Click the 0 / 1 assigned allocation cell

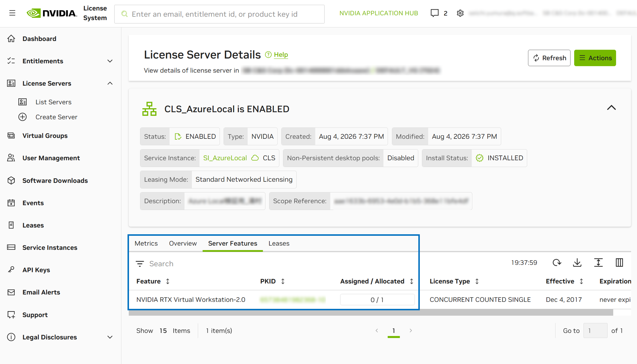377,299
